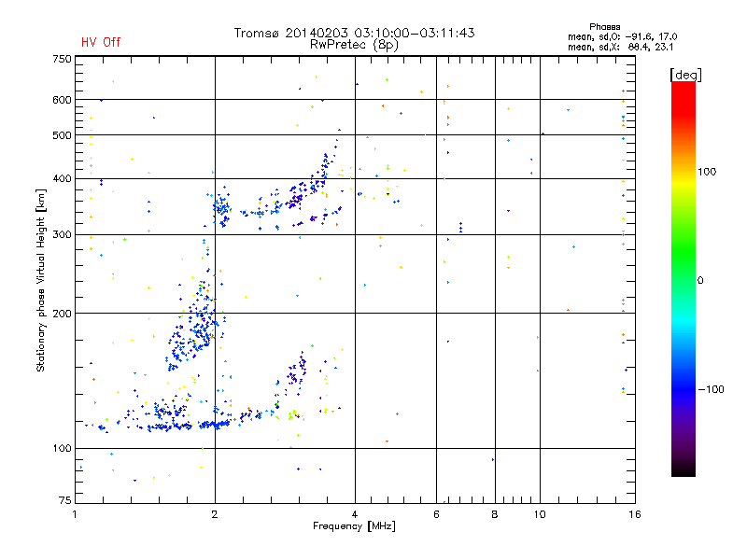Click the y-axis tick label '750'

point(62,59)
